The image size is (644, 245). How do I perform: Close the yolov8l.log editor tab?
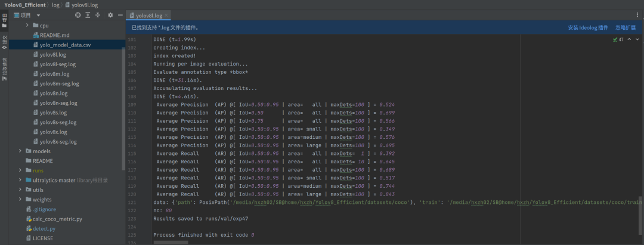click(x=167, y=15)
